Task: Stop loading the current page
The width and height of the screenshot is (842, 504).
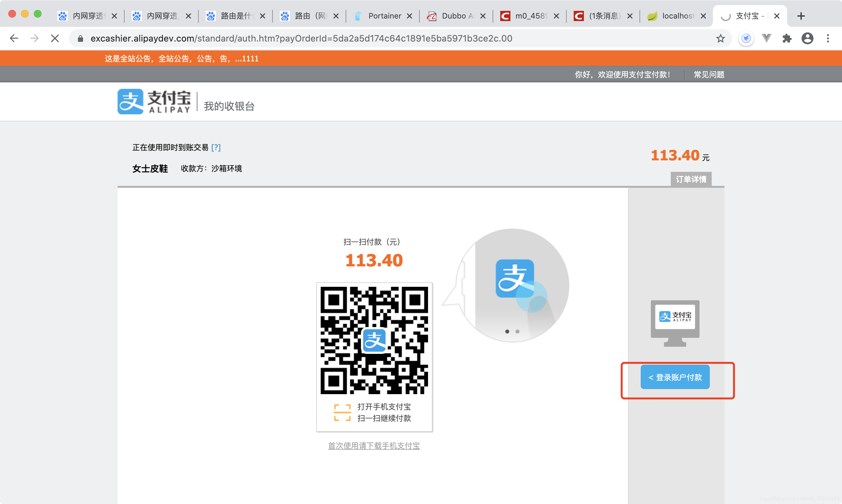Action: pos(55,38)
